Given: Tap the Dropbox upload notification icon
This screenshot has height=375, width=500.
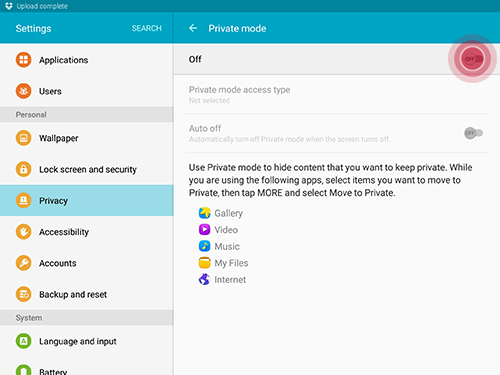Looking at the screenshot, I should coord(9,6).
